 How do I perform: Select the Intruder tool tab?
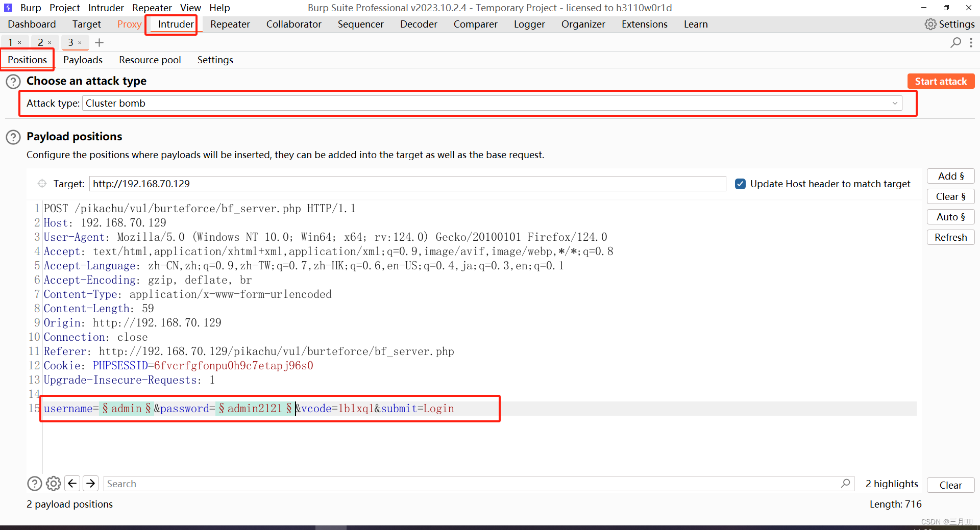[176, 24]
